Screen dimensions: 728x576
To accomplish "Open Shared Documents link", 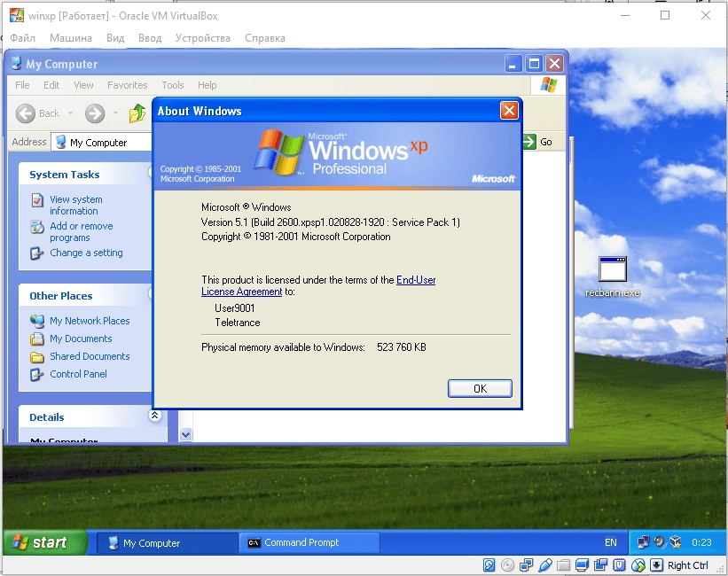I will tap(90, 356).
